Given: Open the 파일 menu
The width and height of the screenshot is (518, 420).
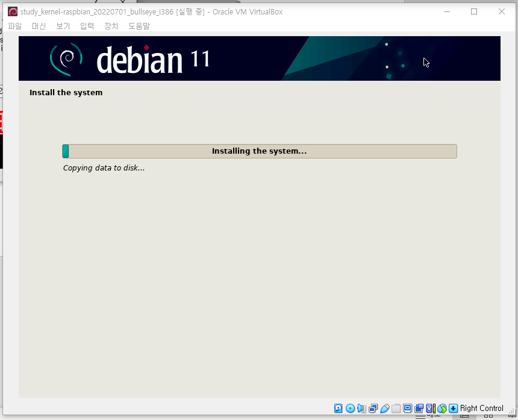Looking at the screenshot, I should point(14,26).
